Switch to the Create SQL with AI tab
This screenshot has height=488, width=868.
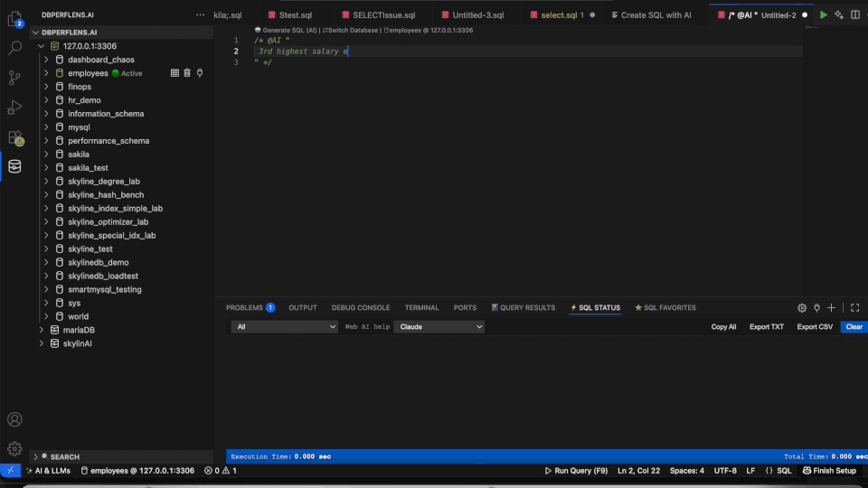(652, 15)
